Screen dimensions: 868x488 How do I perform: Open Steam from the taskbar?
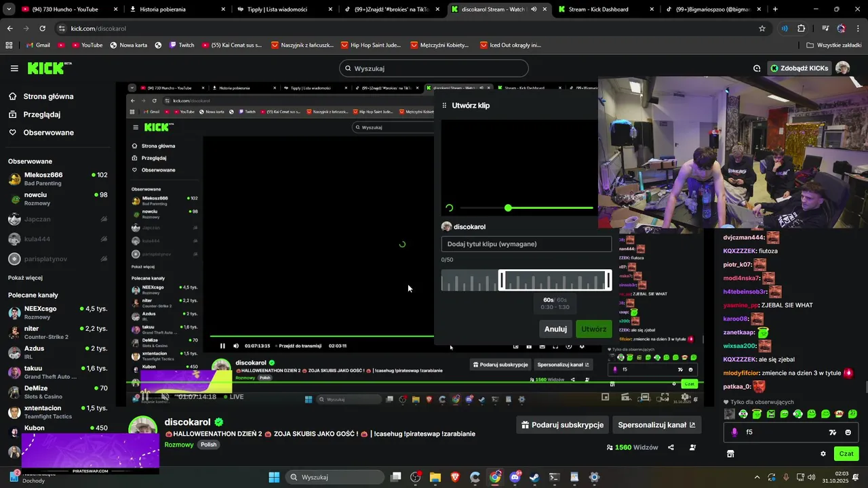pyautogui.click(x=534, y=477)
